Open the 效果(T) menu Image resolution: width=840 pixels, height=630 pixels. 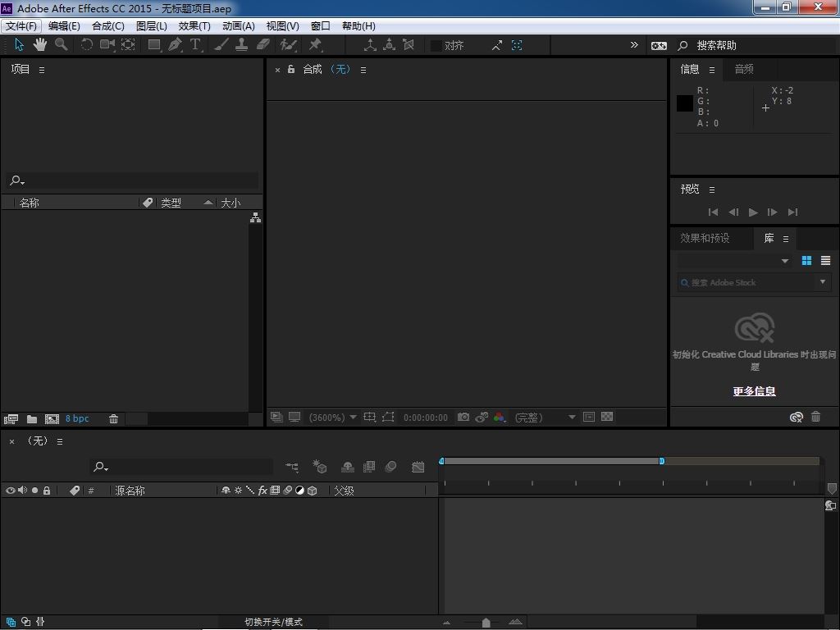click(x=194, y=25)
